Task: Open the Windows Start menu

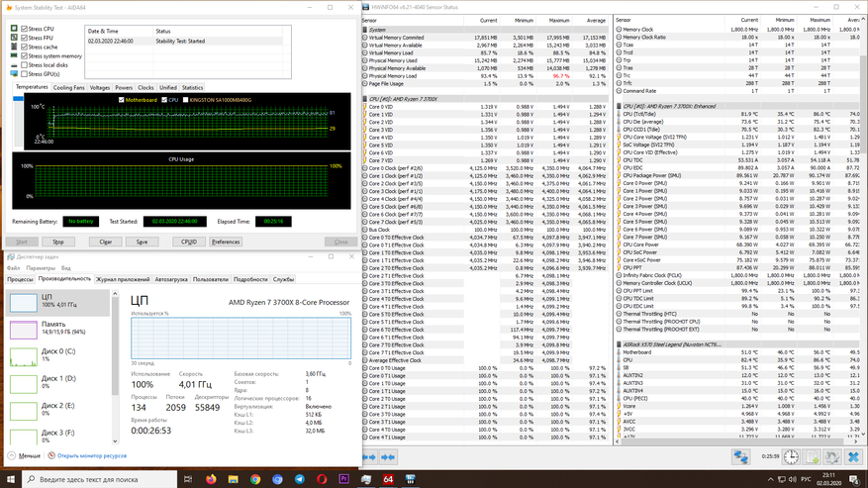Action: [11, 479]
